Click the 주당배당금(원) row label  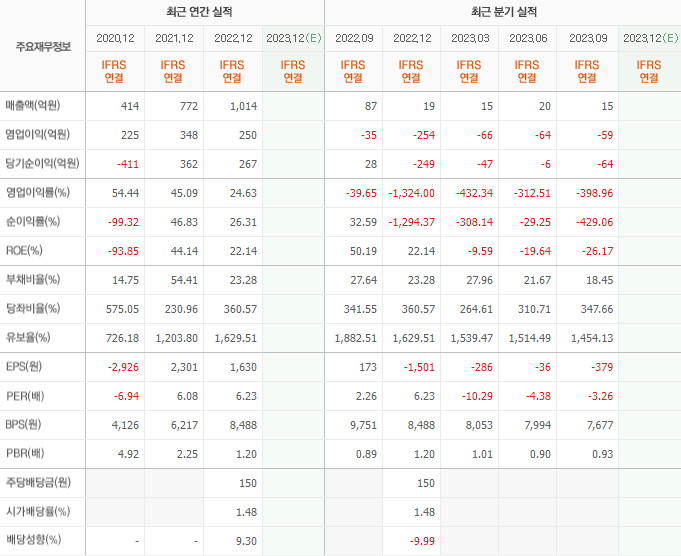(38, 483)
